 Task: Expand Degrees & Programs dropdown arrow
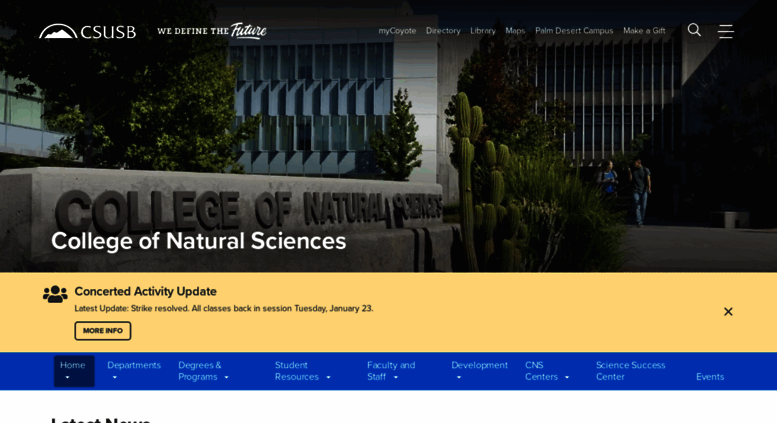coord(226,377)
